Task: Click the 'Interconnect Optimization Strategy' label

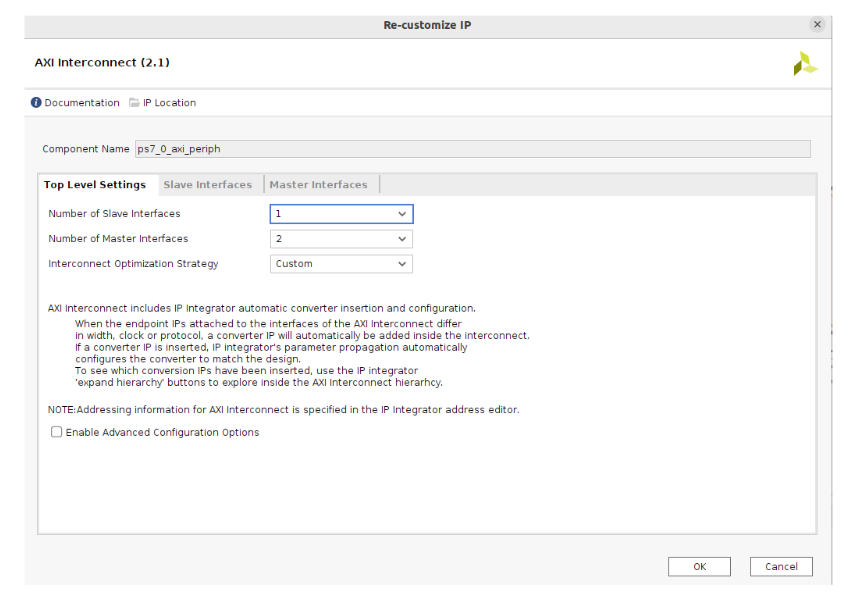Action: click(x=133, y=264)
